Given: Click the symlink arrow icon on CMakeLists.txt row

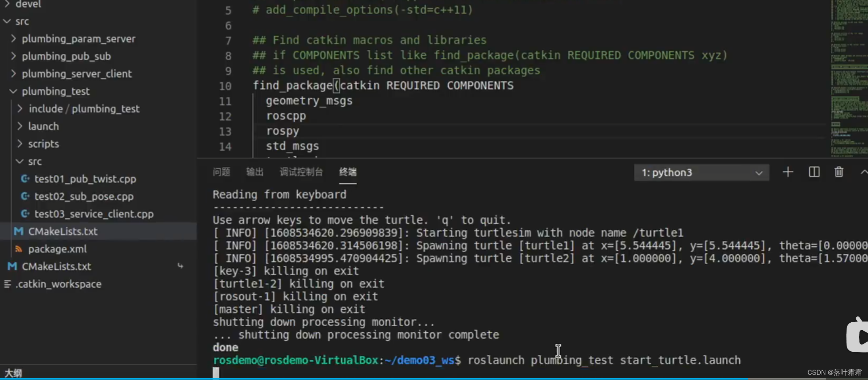Looking at the screenshot, I should (180, 266).
